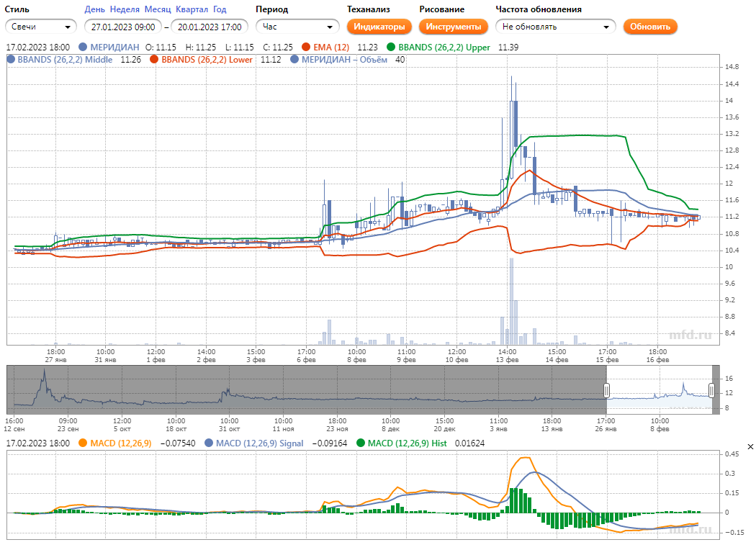Click the orange MACD (12,26,9) legend marker
Viewport: 756px width, 550px height.
83,443
